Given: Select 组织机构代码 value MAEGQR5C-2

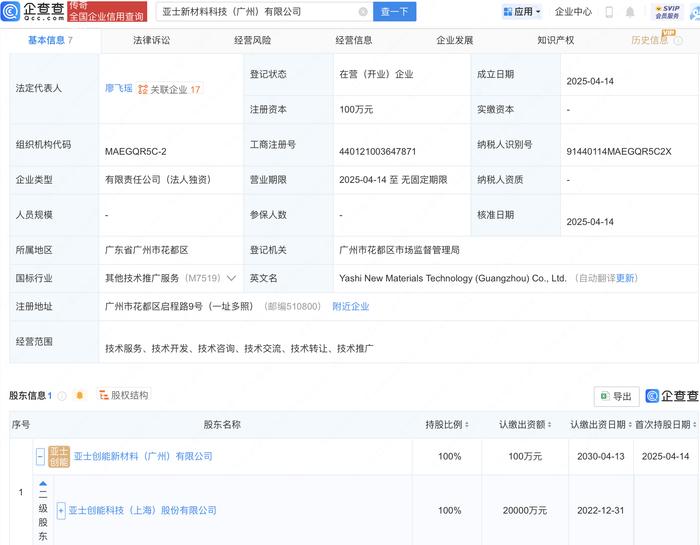Looking at the screenshot, I should 136,152.
